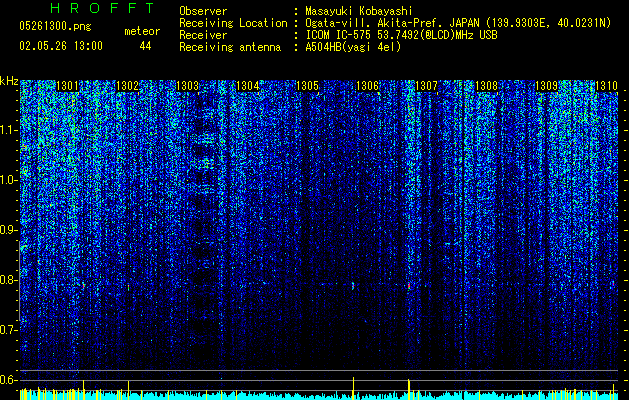629x400 pixels.
Task: Click the 1305 time marker
Action: (x=307, y=86)
